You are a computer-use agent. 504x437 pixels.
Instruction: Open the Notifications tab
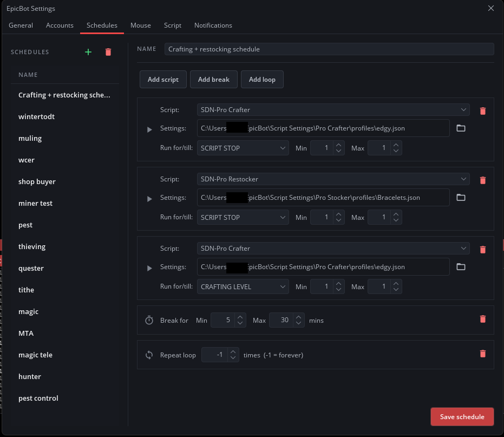pos(213,25)
